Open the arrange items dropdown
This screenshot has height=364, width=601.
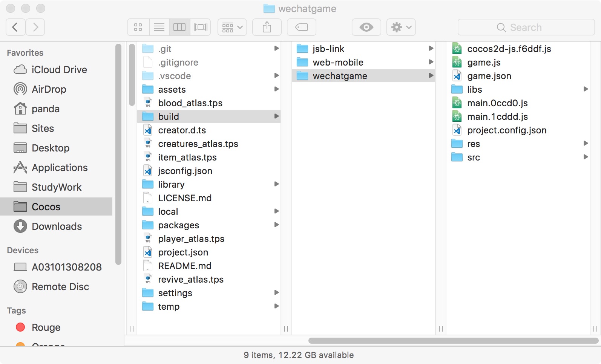[232, 27]
